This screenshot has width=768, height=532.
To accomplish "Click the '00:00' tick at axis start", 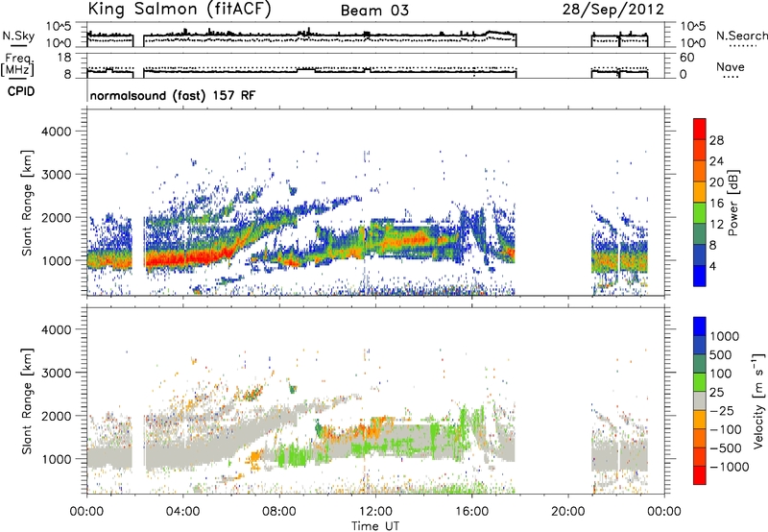I will 86,512.
